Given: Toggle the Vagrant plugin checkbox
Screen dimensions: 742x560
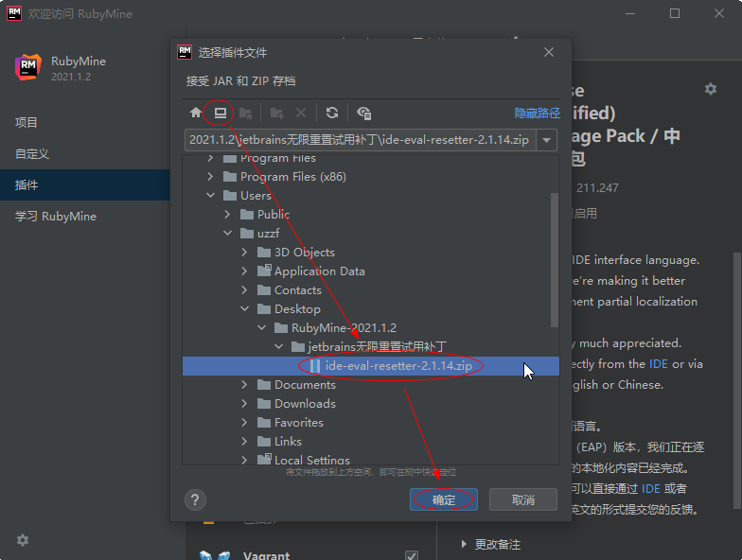Looking at the screenshot, I should pyautogui.click(x=412, y=556).
